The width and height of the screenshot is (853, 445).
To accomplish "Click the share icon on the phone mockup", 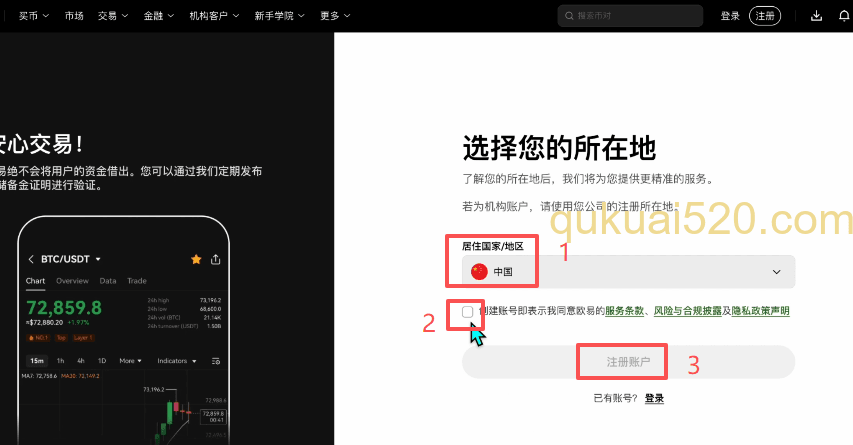I will pos(215,259).
